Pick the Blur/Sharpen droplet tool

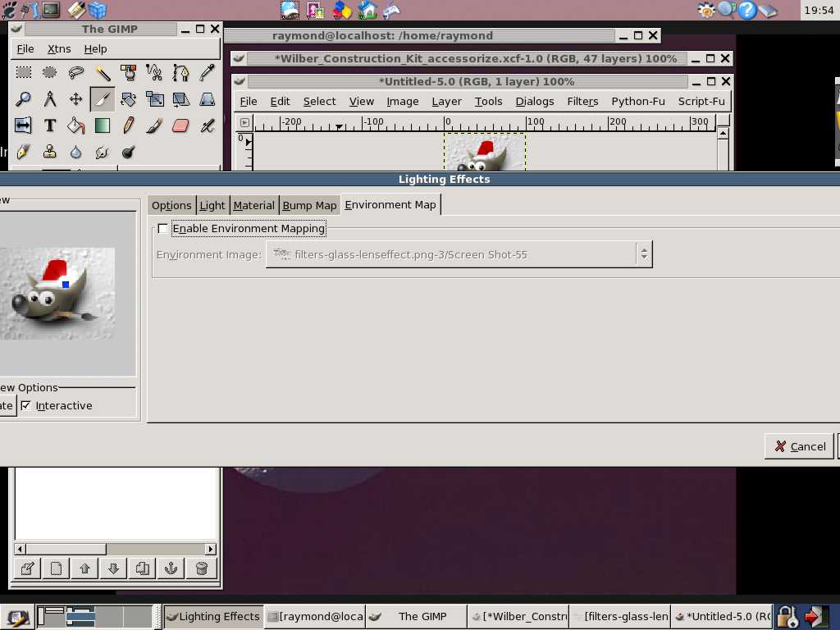pyautogui.click(x=75, y=152)
